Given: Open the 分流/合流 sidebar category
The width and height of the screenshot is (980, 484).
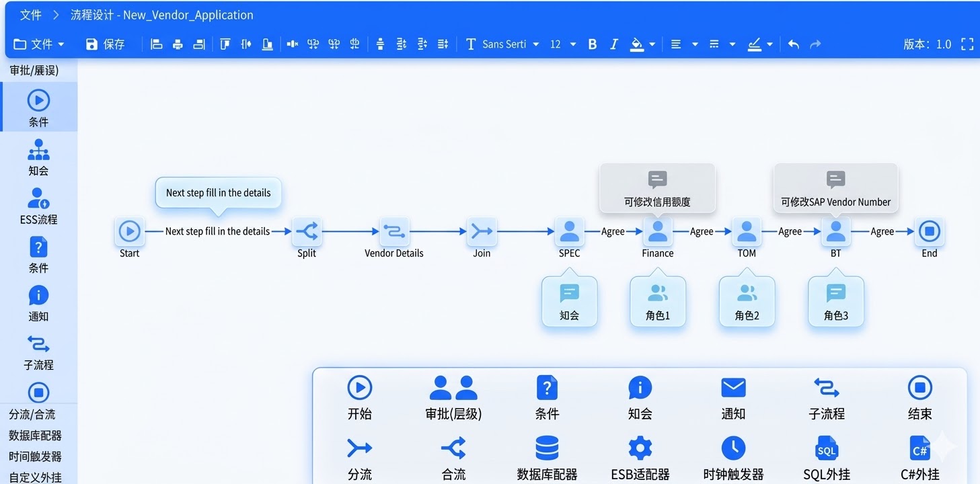Looking at the screenshot, I should coord(32,415).
